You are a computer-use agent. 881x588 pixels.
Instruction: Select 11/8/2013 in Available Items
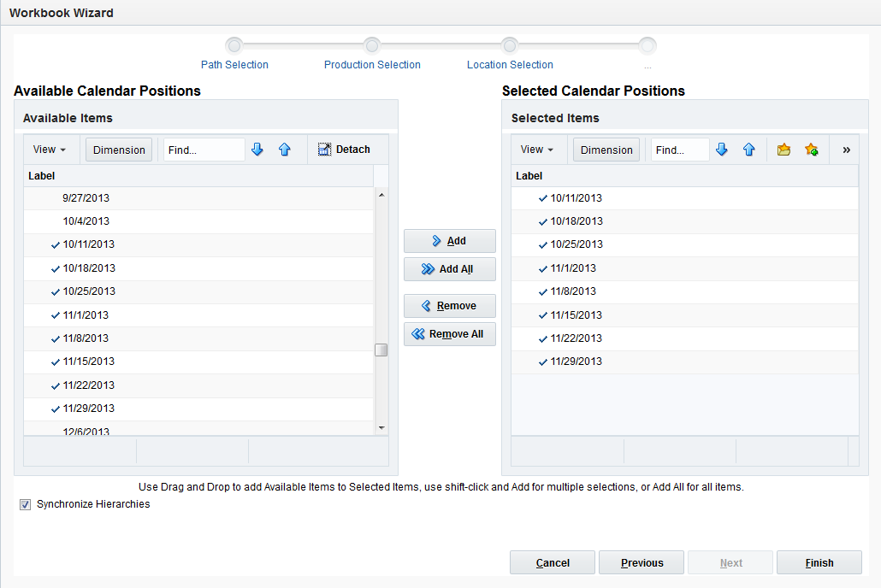click(x=199, y=338)
